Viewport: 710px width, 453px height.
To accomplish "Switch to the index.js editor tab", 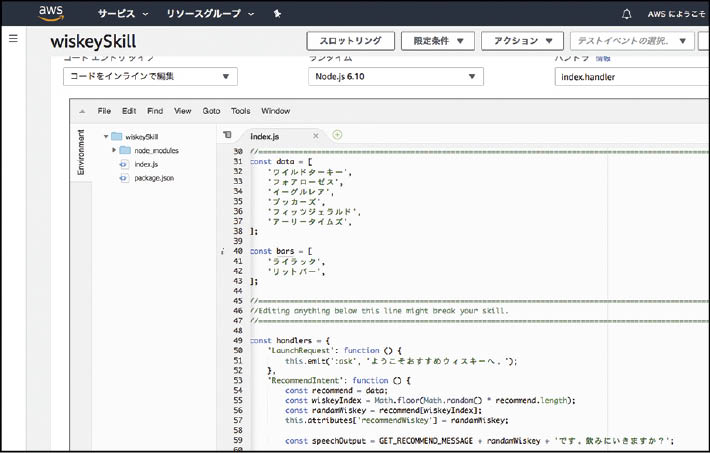I will click(265, 136).
